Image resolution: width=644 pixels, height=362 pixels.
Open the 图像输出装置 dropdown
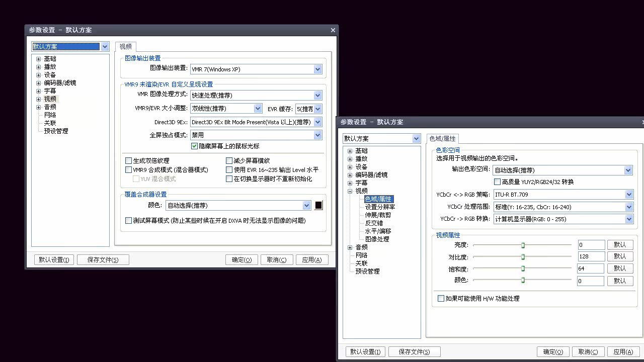(317, 69)
